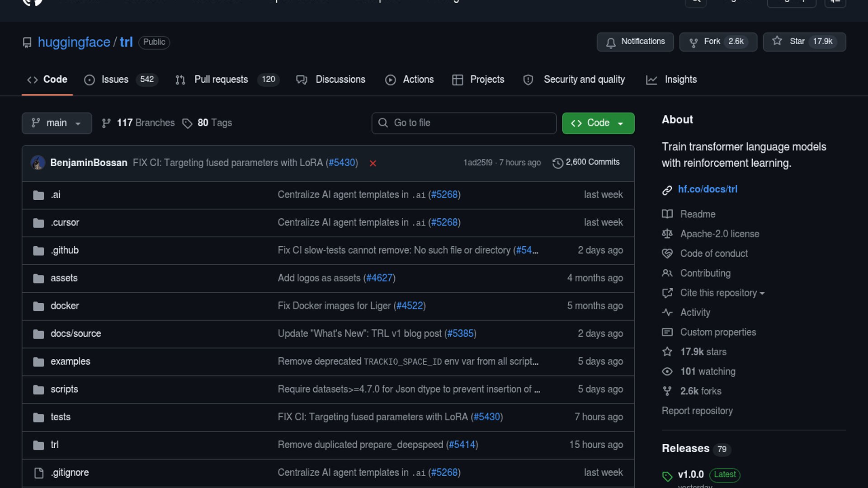Click the Apache-2.0 license scale icon
Image resolution: width=868 pixels, height=488 pixels.
coord(667,234)
